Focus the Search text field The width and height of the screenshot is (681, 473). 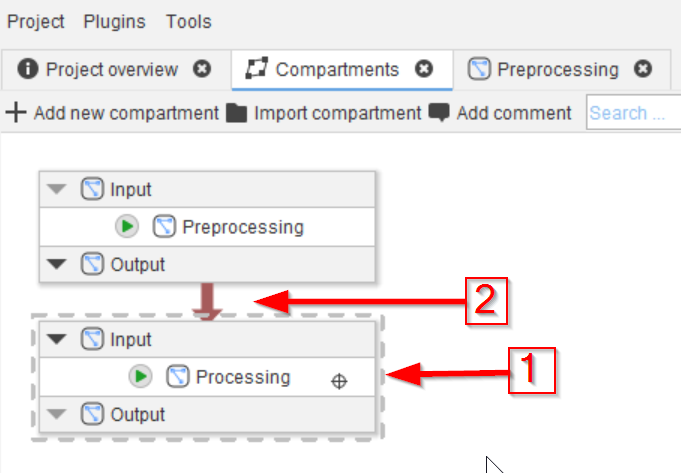point(632,113)
